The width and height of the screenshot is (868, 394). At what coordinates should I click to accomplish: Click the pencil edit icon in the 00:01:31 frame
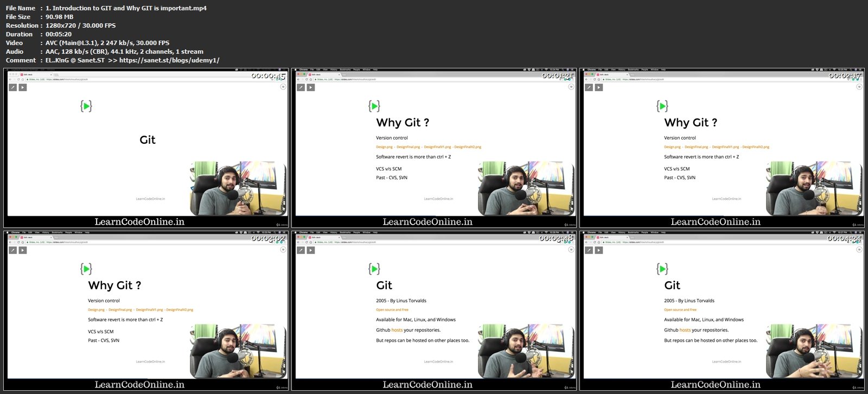pos(301,87)
